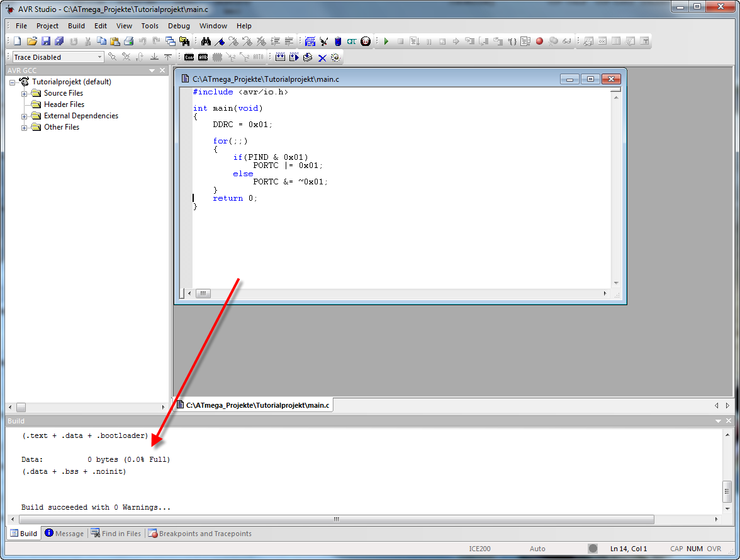Switch to the Find in Files tab
The image size is (740, 560).
[116, 534]
